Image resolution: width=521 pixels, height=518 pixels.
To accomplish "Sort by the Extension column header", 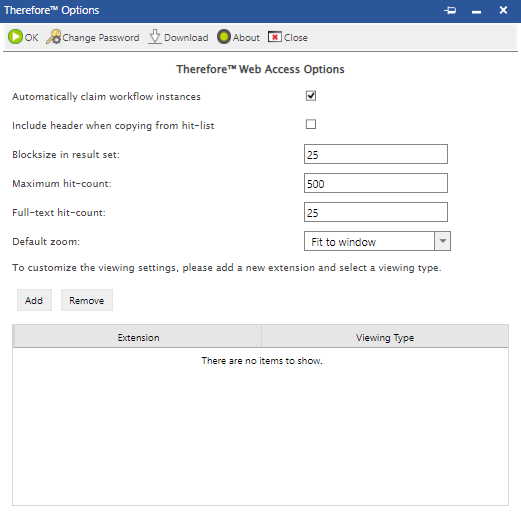I will [x=137, y=336].
